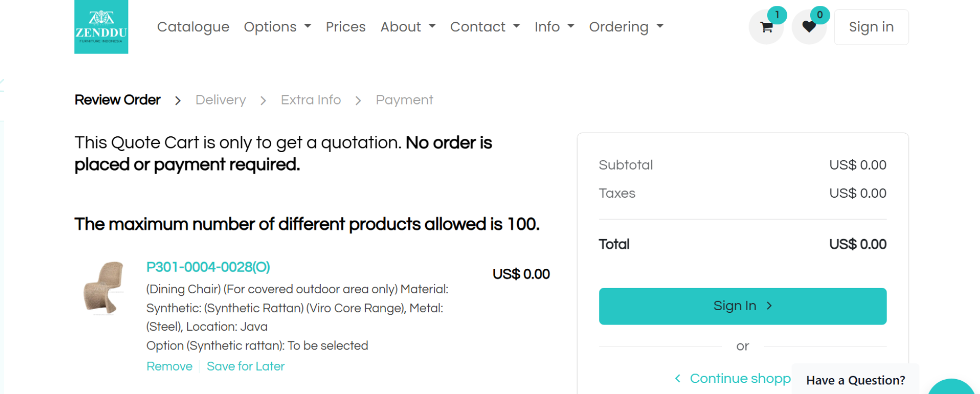Go to the Delivery step

click(221, 100)
